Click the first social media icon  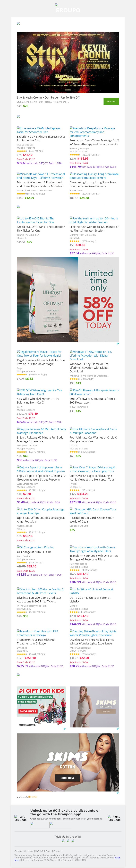point(63,841)
